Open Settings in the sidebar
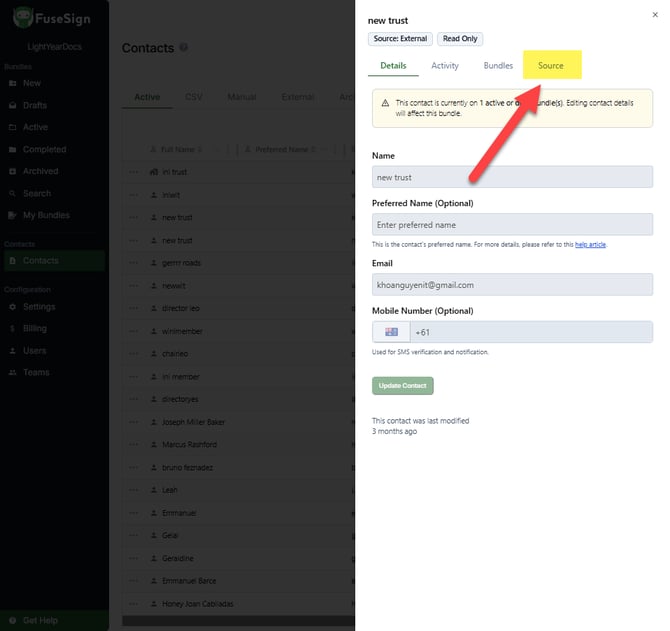The image size is (670, 631). [39, 307]
